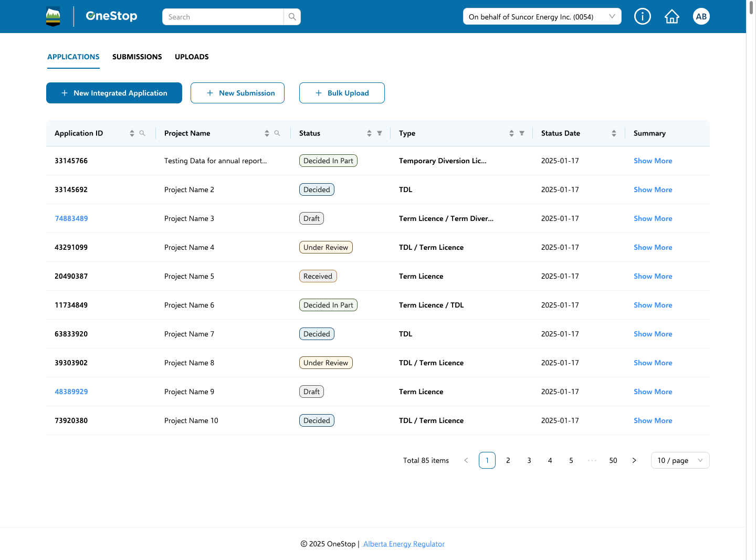The height and width of the screenshot is (560, 756).
Task: Sort by Application ID column arrows
Action: [x=132, y=133]
